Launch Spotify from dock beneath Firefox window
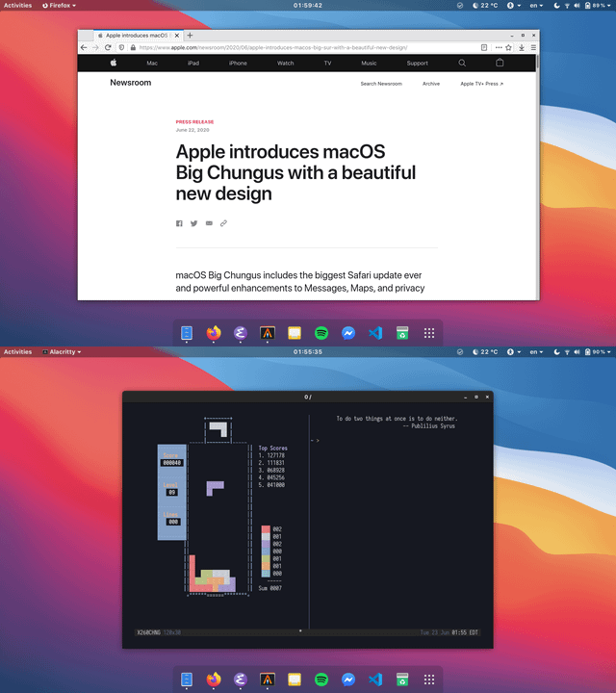 coord(321,333)
